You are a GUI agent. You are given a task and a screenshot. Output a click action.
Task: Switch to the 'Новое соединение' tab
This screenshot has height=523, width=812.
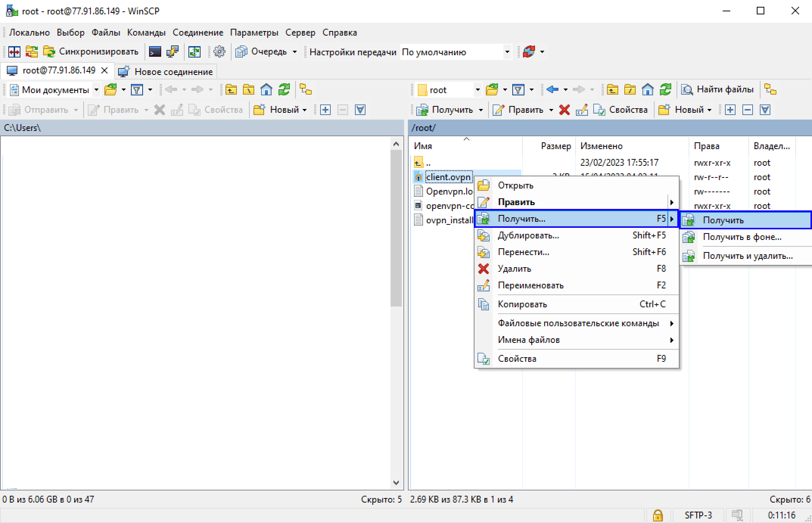coord(166,72)
